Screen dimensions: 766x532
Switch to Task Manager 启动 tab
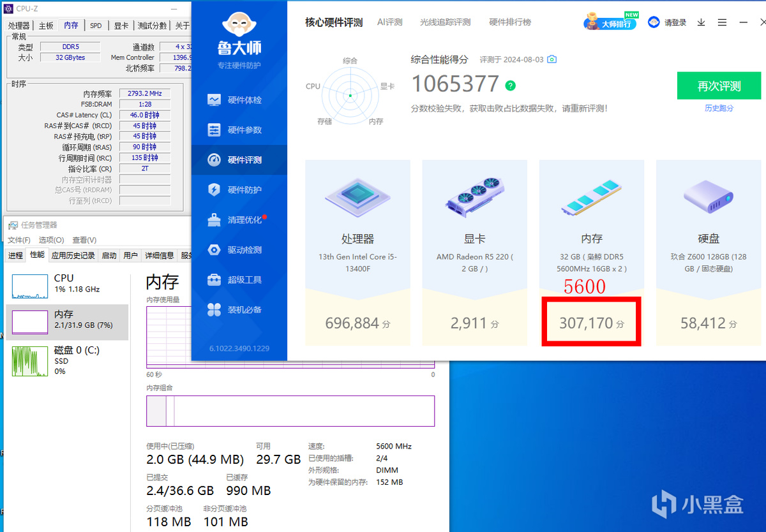click(x=109, y=256)
